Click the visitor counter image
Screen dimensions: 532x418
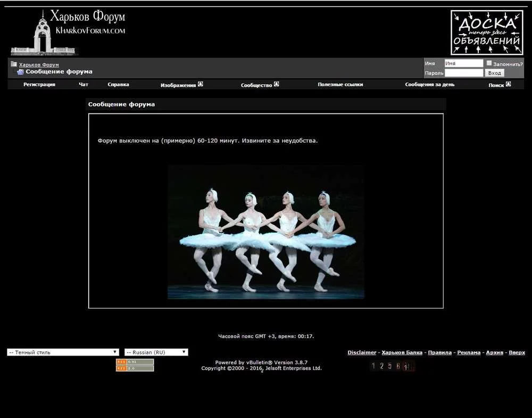[x=392, y=366]
